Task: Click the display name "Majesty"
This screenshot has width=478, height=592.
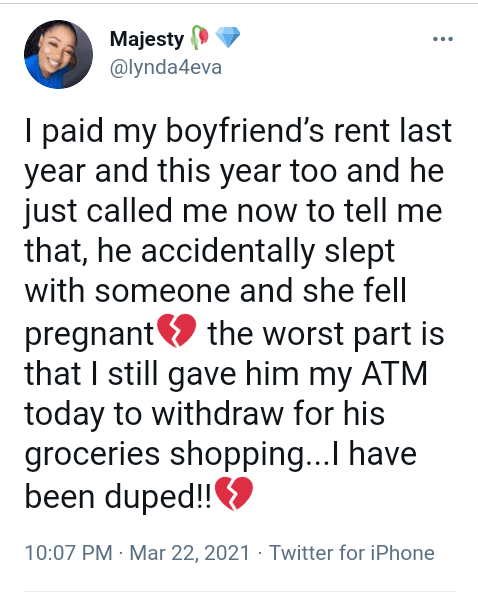Action: [147, 39]
